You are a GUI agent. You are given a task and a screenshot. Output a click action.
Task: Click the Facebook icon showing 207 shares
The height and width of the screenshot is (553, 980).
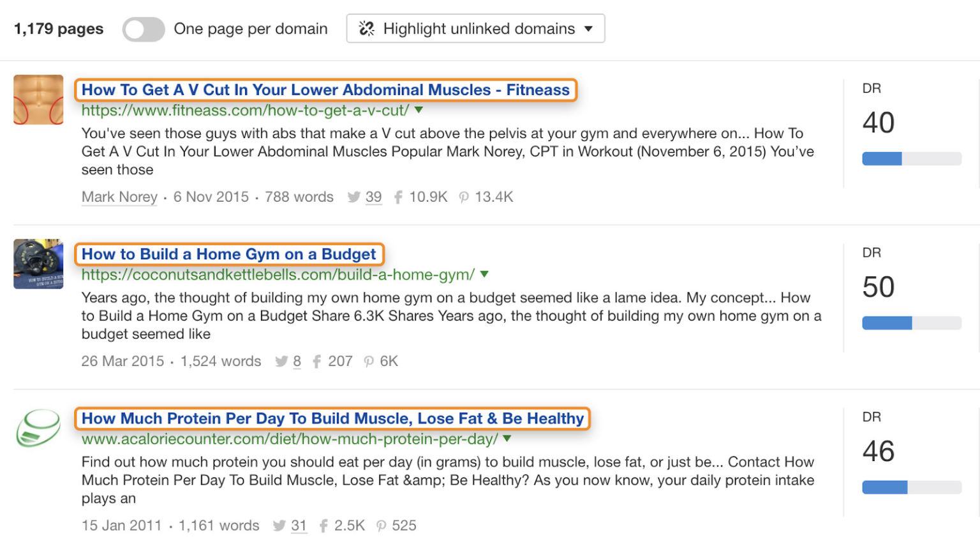click(x=317, y=361)
